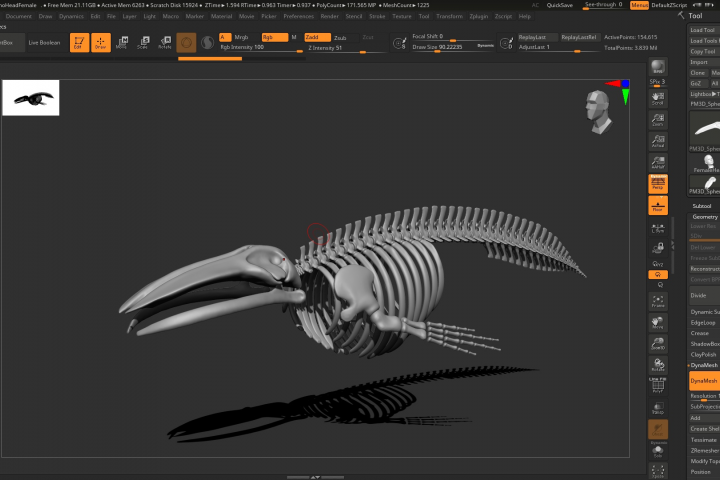Open the Texture menu
Image resolution: width=720 pixels, height=480 pixels.
[x=402, y=17]
